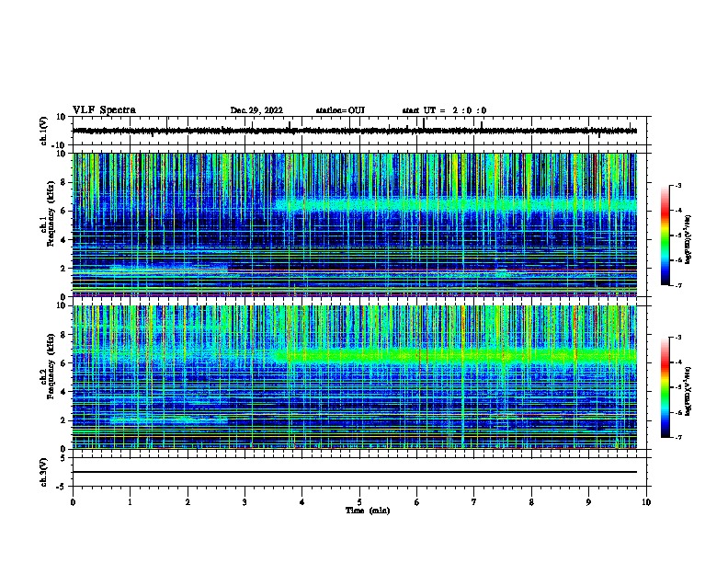Click the ch.1 spectrogram color bar

coord(665,236)
